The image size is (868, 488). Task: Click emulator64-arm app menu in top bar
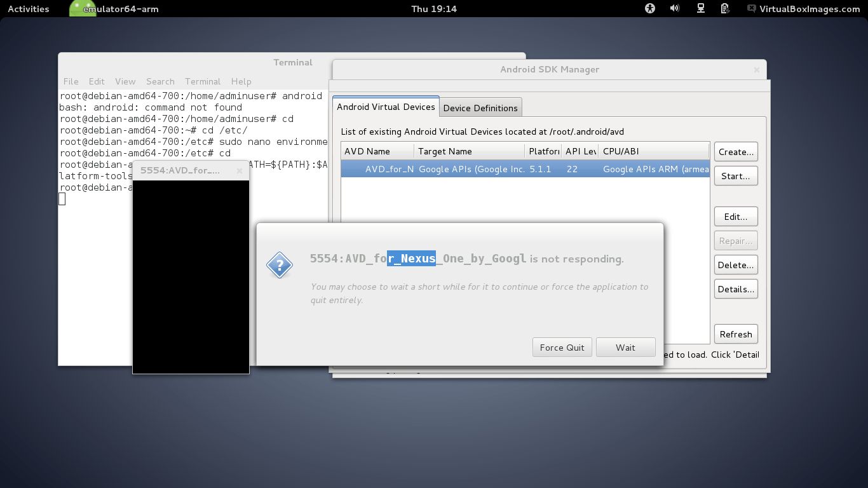[121, 9]
